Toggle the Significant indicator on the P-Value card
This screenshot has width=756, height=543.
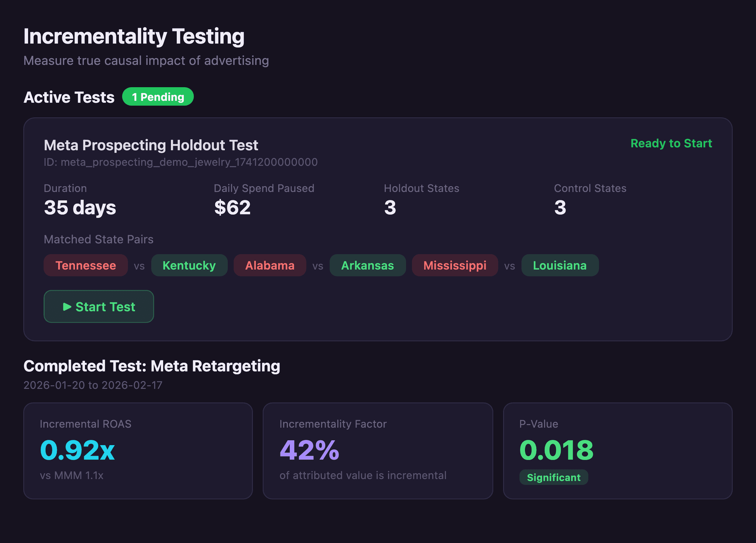[554, 477]
